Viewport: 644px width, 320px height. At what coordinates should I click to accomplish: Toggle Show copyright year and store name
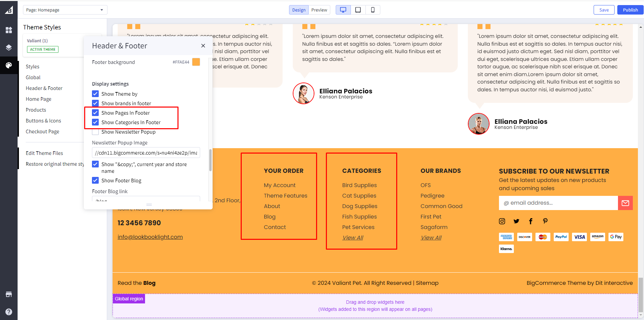(95, 164)
